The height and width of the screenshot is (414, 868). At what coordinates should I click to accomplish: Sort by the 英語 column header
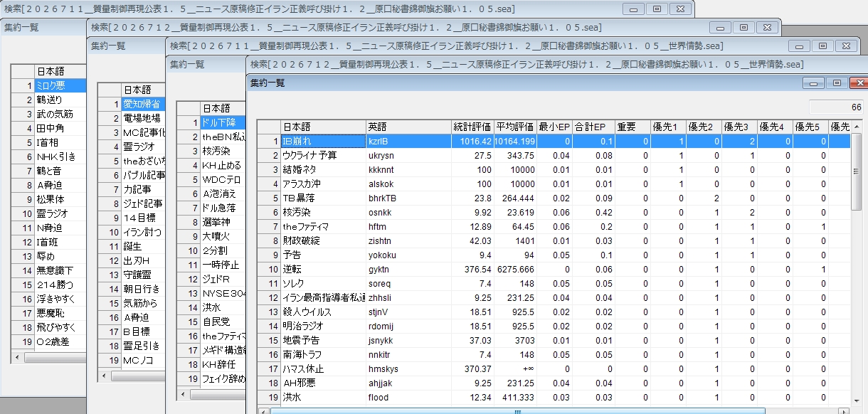(x=408, y=127)
